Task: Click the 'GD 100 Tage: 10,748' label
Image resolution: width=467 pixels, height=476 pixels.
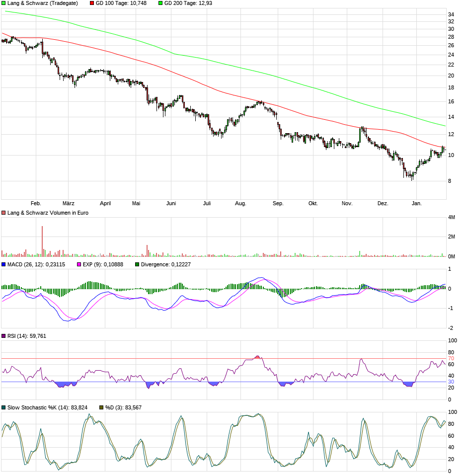Action: (121, 3)
